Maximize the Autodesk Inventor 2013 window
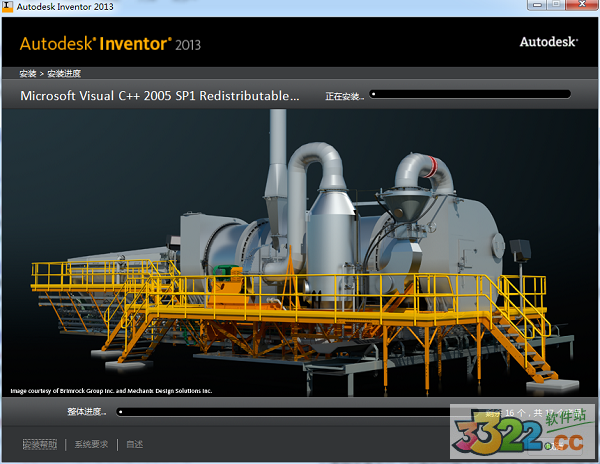Image resolution: width=600 pixels, height=464 pixels. point(556,5)
